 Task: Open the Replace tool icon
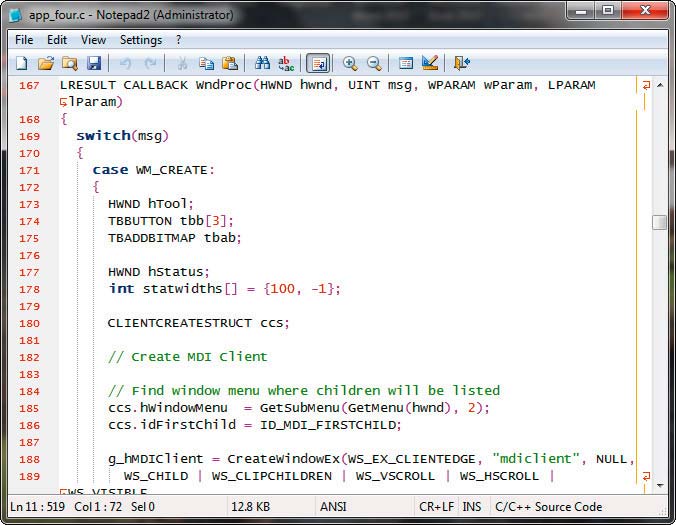click(286, 63)
